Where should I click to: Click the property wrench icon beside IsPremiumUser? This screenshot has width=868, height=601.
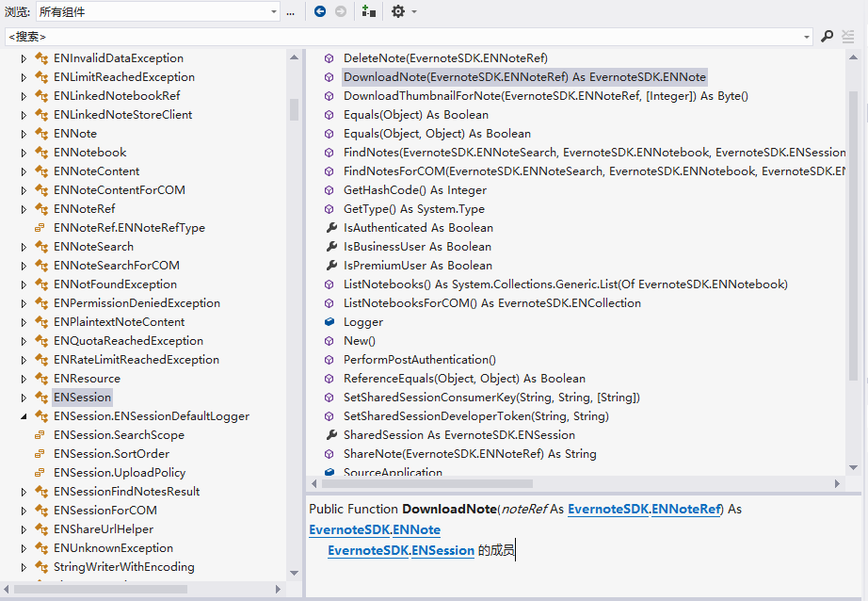[331, 266]
